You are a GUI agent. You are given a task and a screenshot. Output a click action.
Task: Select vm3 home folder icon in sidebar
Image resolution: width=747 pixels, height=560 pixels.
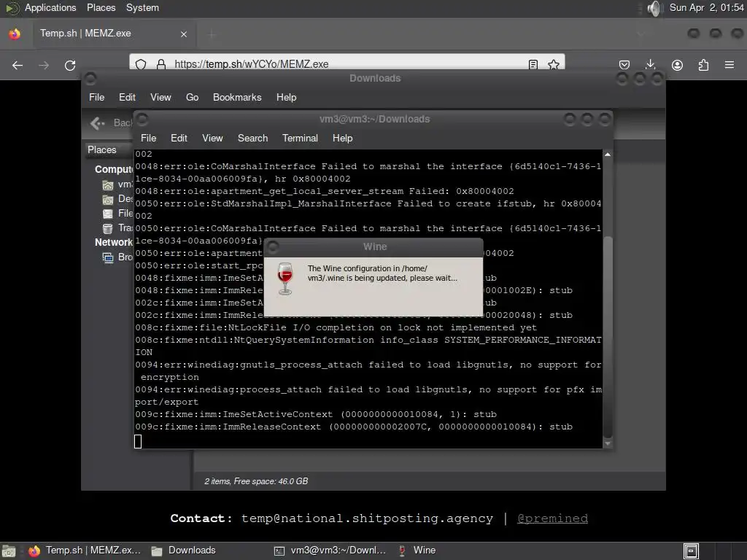(108, 184)
